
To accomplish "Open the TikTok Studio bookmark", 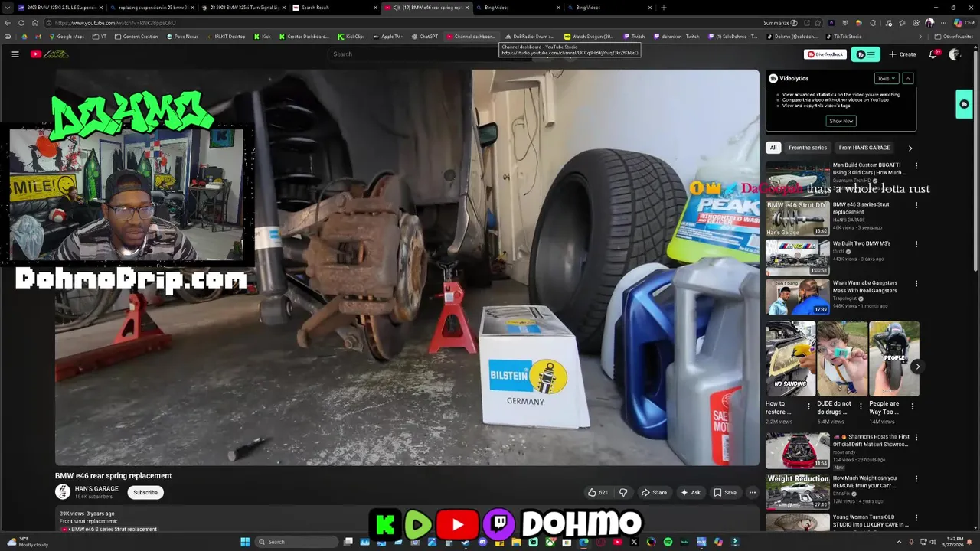I will coord(844,37).
